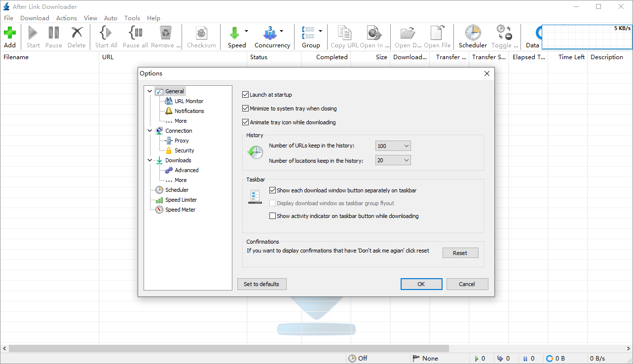Screen dimensions: 633x364
Task: Open the Group dropdown arrow
Action: pyautogui.click(x=320, y=31)
